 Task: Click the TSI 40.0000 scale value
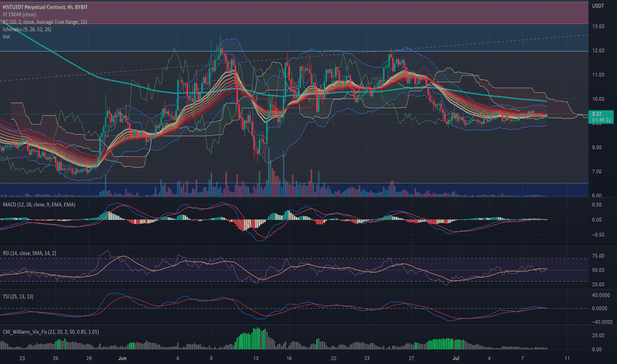tap(601, 296)
